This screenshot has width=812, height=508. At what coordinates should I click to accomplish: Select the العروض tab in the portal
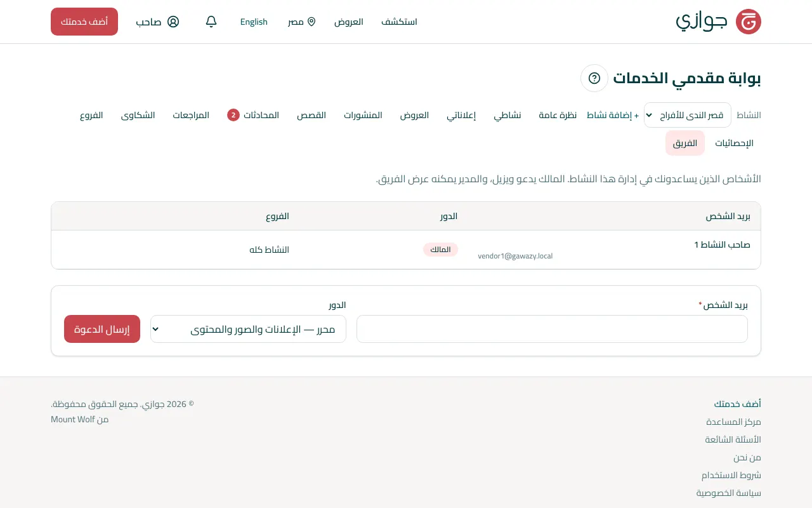click(414, 115)
